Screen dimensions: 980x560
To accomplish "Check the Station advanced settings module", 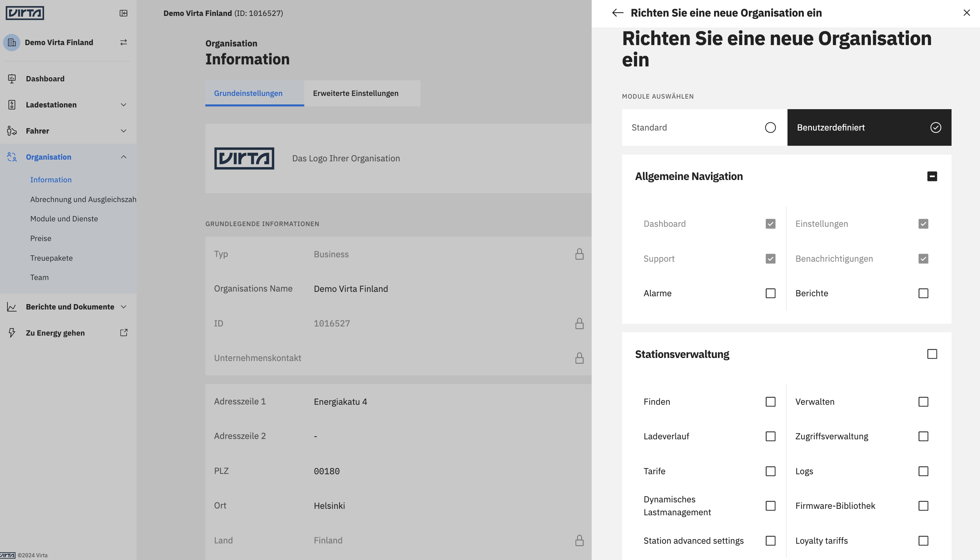I will click(x=771, y=541).
